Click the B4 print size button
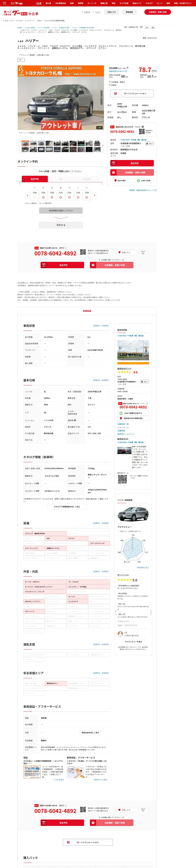Viewport: 196px width, 868px height. (153, 27)
